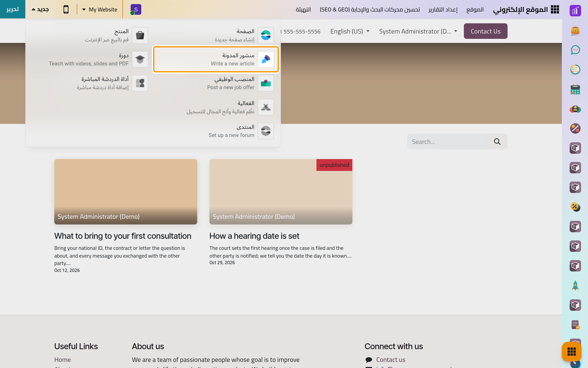
Task: Click the orange floating apps grid button
Action: (571, 351)
